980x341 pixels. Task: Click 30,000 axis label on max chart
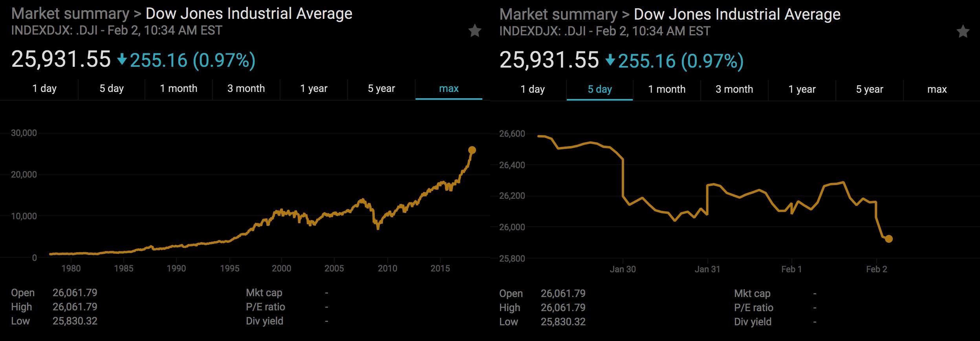tap(24, 133)
